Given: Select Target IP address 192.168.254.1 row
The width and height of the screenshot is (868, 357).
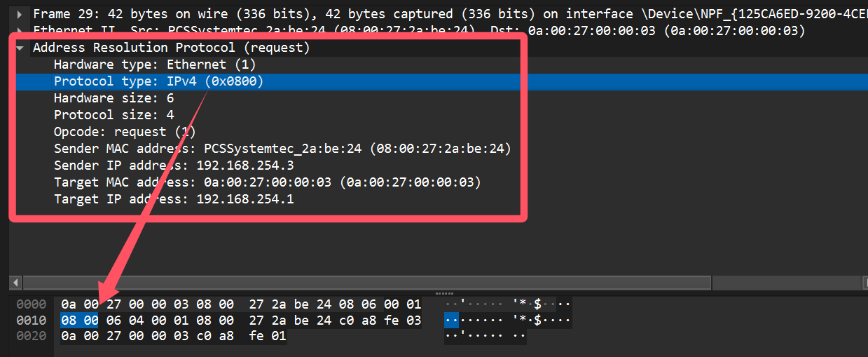Looking at the screenshot, I should (x=173, y=199).
